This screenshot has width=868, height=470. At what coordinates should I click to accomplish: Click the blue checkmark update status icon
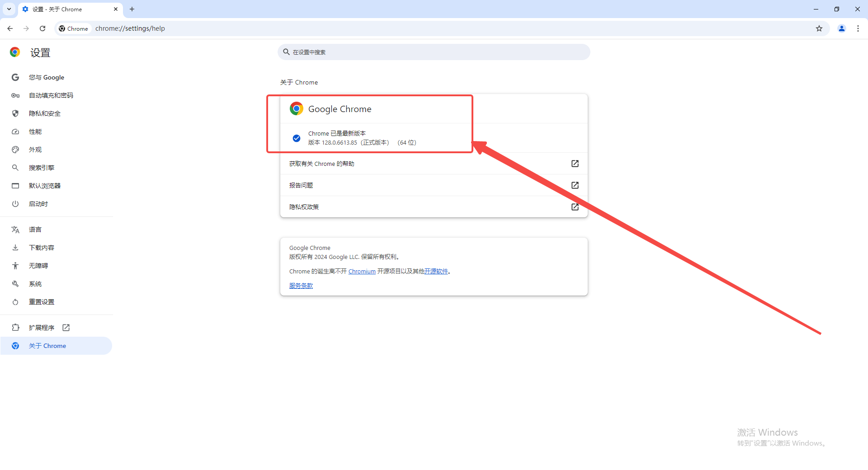click(x=297, y=138)
